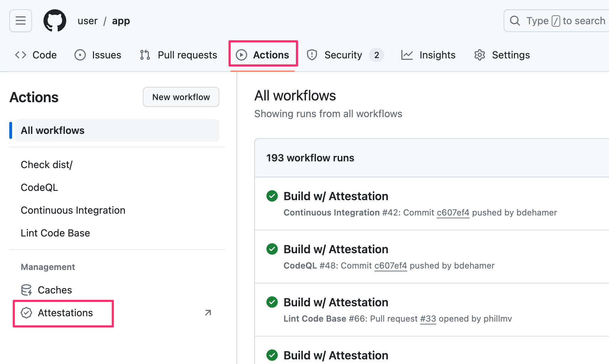Screen dimensions: 609x364
Task: Click the Code tab angle-brackets icon
Action: tap(21, 55)
